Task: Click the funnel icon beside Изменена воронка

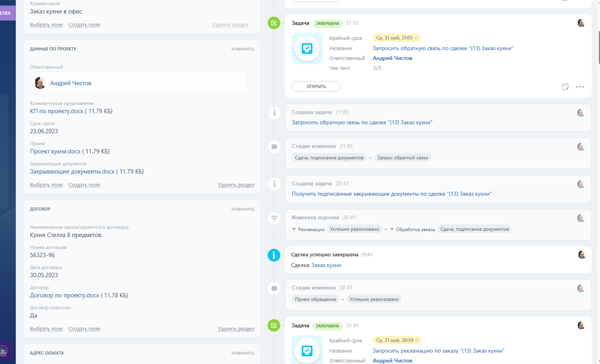Action: pyautogui.click(x=274, y=218)
